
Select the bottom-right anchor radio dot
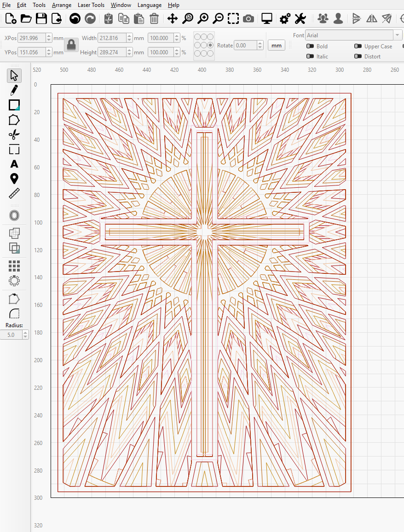point(210,53)
